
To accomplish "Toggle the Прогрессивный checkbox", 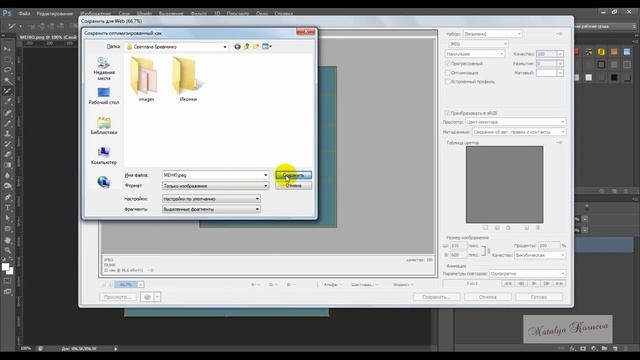I will coord(448,64).
